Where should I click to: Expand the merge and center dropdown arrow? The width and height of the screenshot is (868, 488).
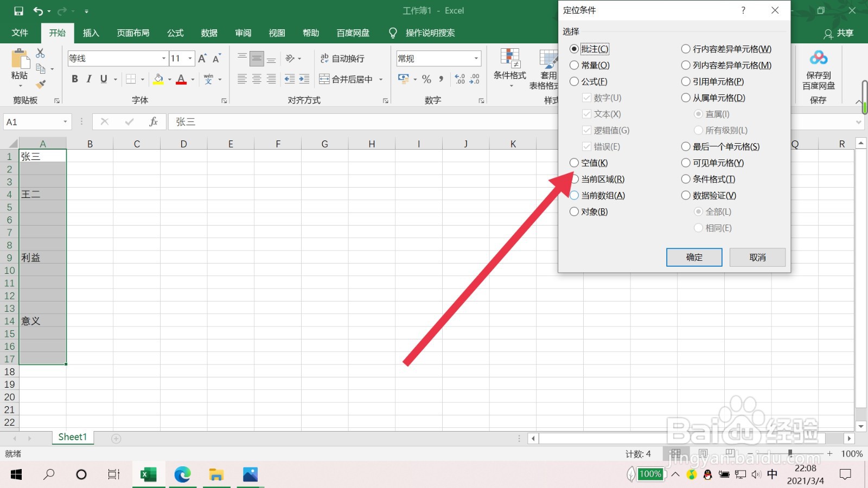[381, 79]
